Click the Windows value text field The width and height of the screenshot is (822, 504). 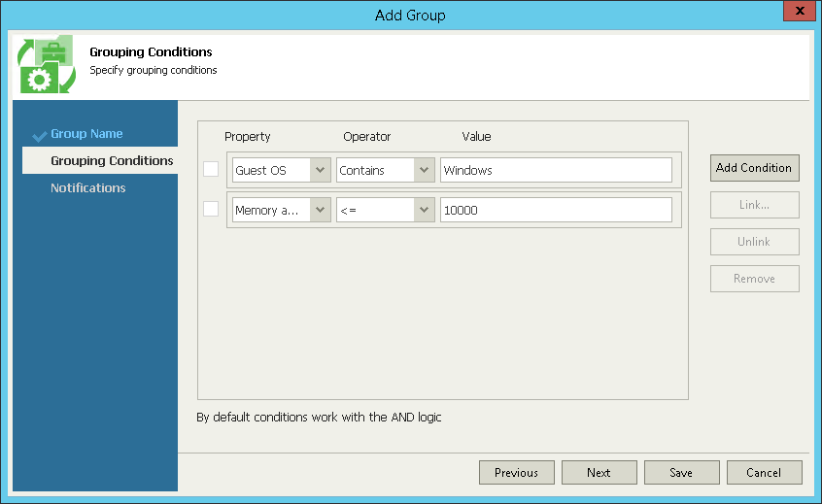[555, 170]
